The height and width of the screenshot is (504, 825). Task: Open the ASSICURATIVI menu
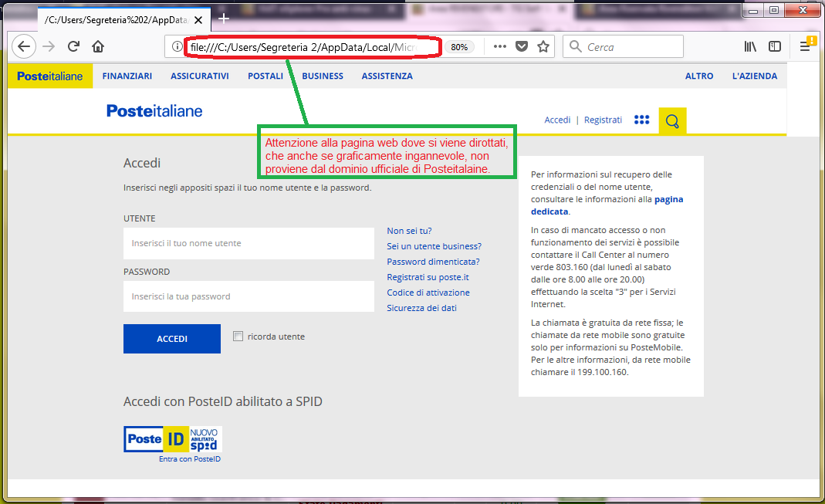pos(200,76)
